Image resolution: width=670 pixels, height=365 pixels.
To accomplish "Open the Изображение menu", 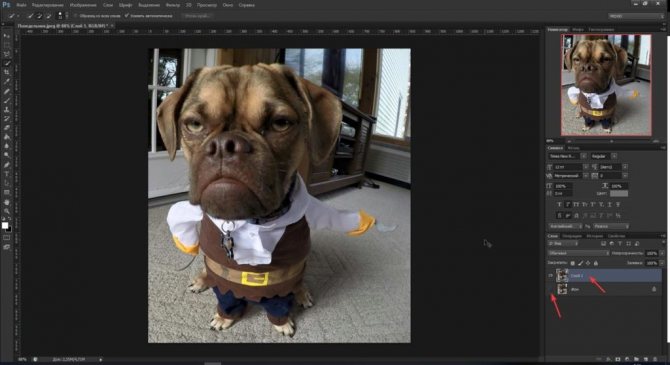I will 83,5.
